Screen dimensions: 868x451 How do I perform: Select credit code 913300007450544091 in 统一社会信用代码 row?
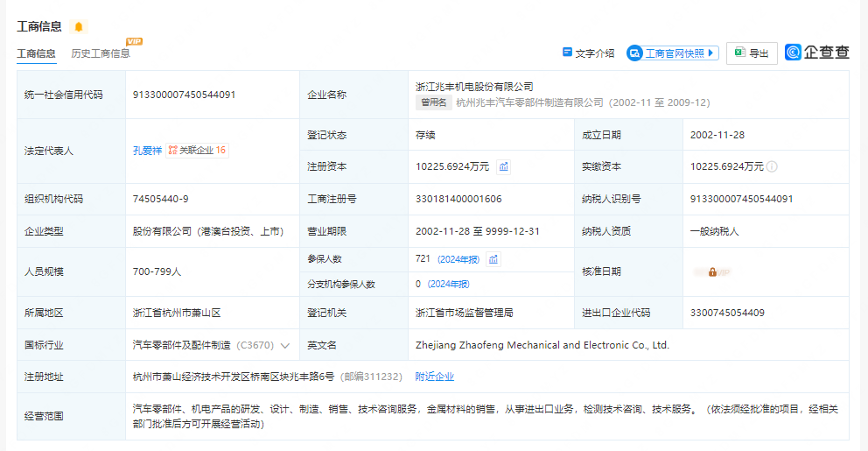(x=185, y=95)
